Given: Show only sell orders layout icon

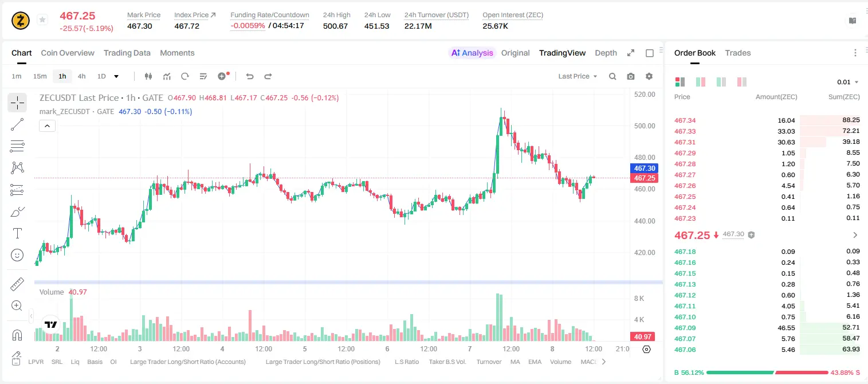Looking at the screenshot, I should (x=741, y=82).
